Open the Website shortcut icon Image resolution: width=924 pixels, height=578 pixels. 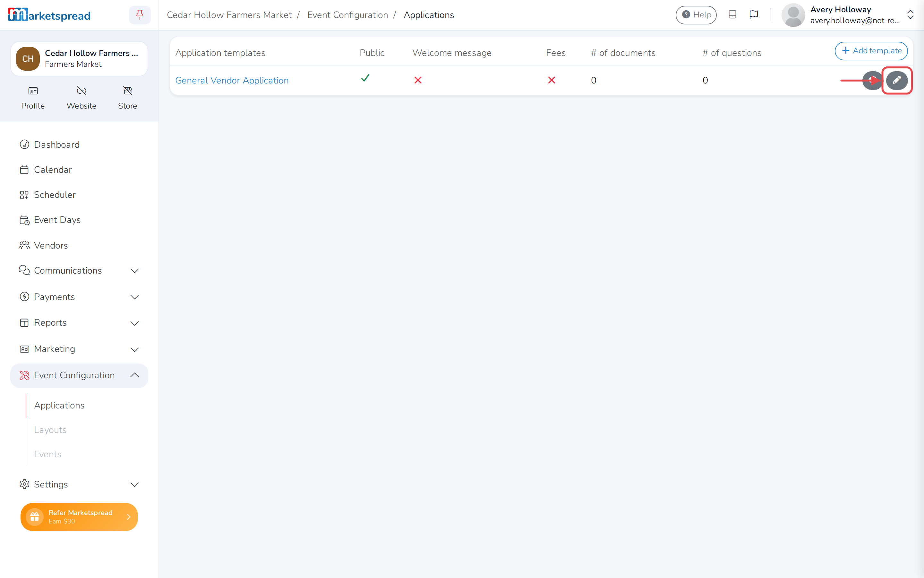[x=81, y=91]
